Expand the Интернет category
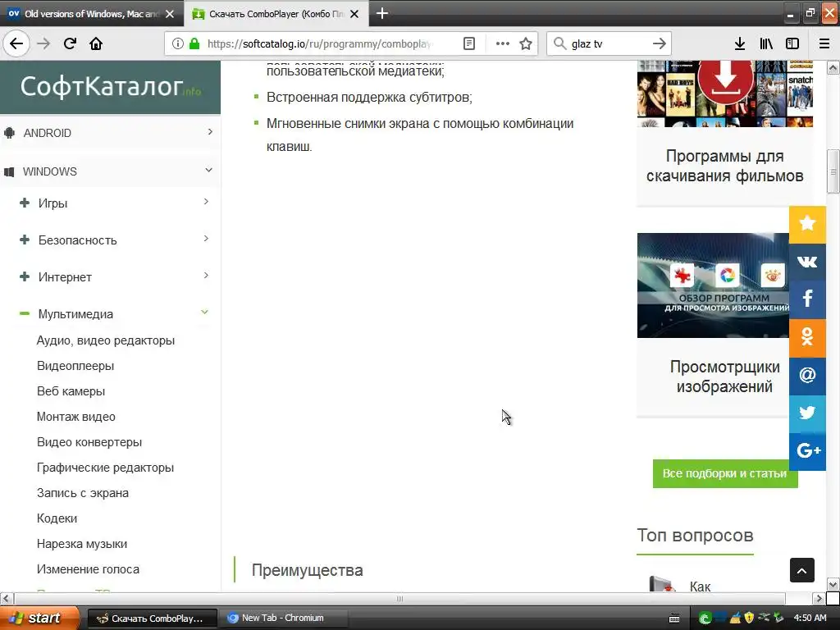Image resolution: width=840 pixels, height=630 pixels. pyautogui.click(x=113, y=277)
